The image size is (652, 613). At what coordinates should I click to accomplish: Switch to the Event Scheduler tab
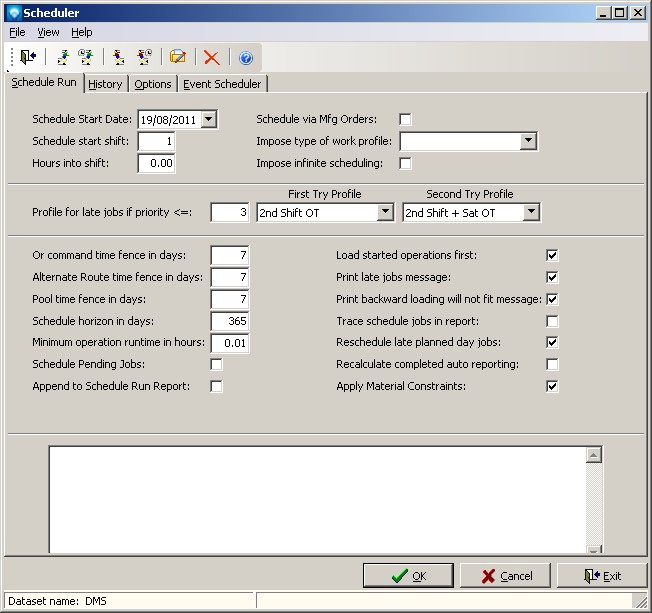(x=222, y=85)
